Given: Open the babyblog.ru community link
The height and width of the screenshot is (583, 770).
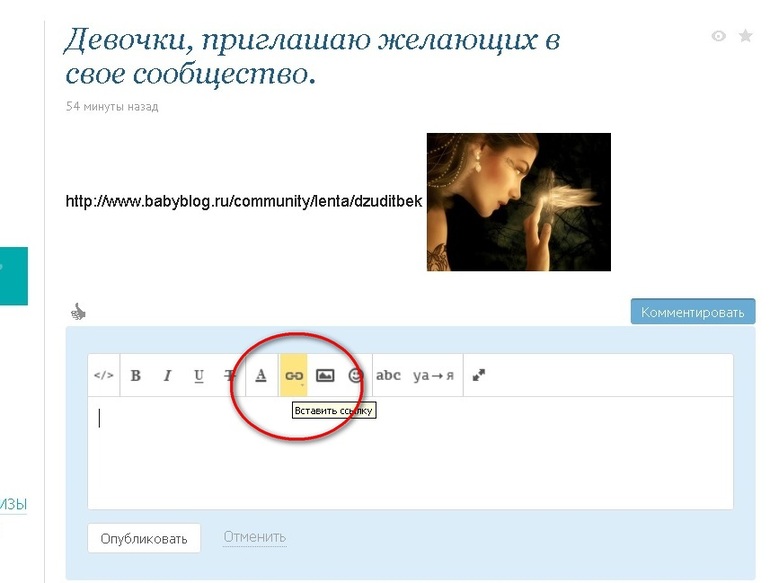Looking at the screenshot, I should tap(243, 201).
